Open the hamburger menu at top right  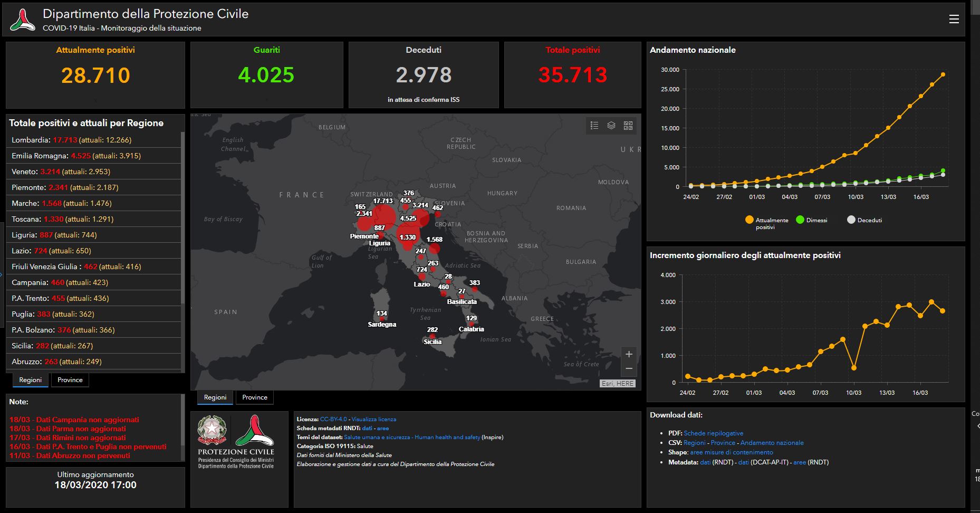click(954, 19)
